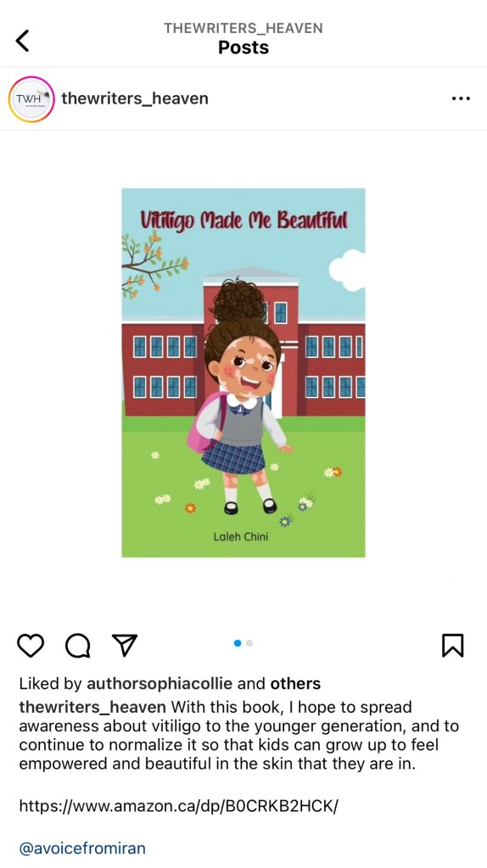View others who liked the post
This screenshot has width=487, height=868.
point(295,684)
